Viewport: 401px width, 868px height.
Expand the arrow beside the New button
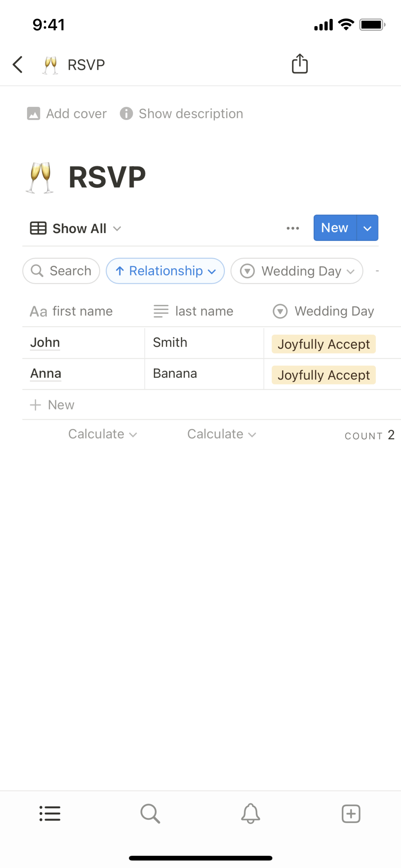pos(367,228)
